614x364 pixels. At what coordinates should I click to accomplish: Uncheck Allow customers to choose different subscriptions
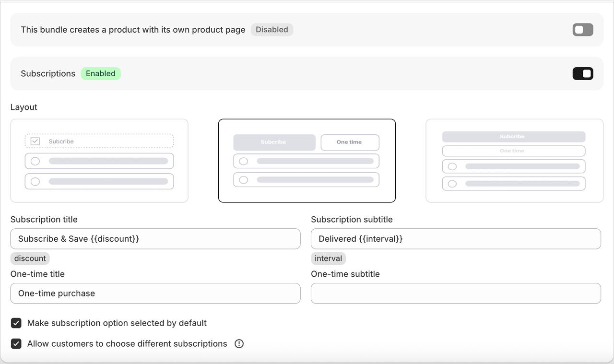tap(16, 344)
